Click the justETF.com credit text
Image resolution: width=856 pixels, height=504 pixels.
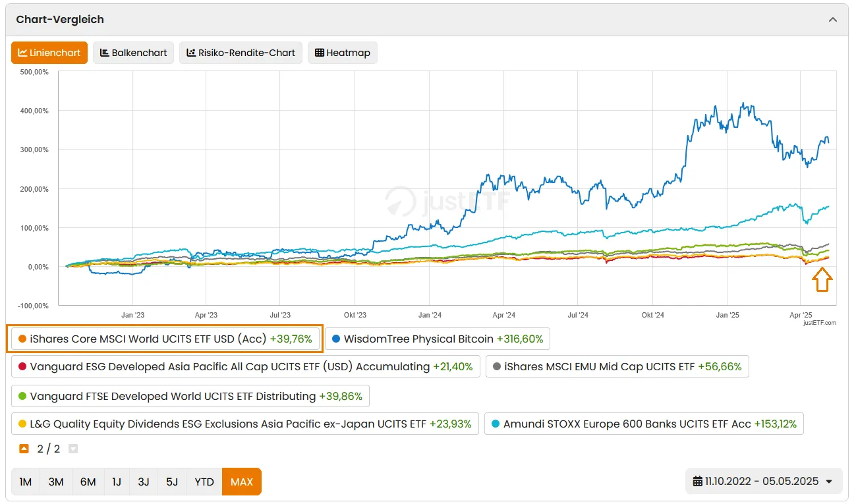[820, 323]
